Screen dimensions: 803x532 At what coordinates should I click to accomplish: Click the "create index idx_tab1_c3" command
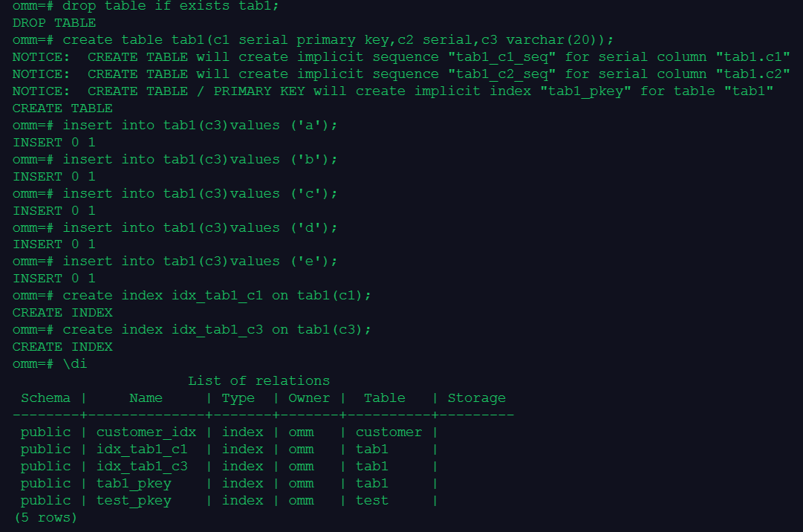point(217,330)
